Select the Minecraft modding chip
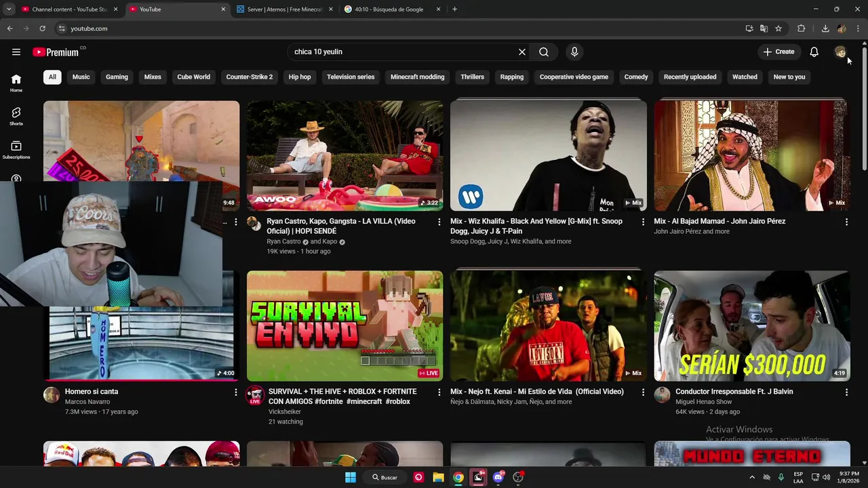868x488 pixels. pyautogui.click(x=417, y=77)
